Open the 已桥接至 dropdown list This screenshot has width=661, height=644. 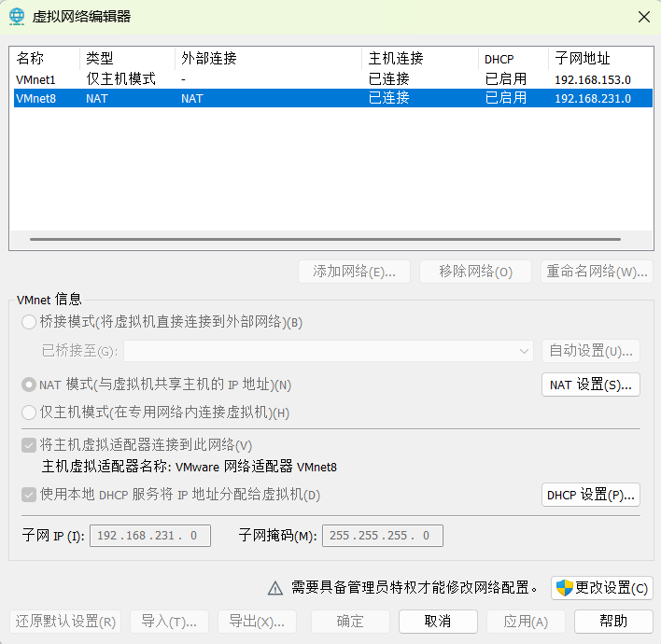pyautogui.click(x=329, y=351)
